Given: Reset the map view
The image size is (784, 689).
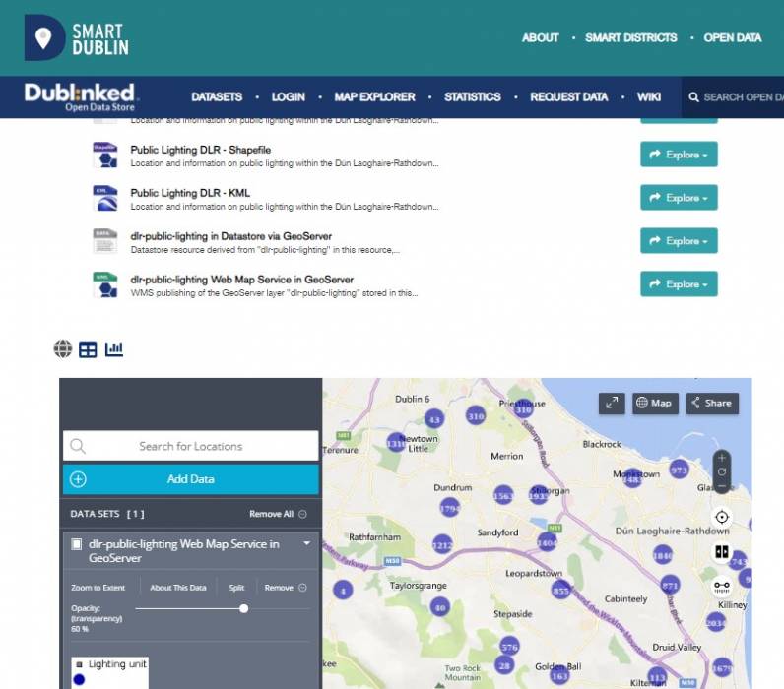Looking at the screenshot, I should tap(722, 471).
